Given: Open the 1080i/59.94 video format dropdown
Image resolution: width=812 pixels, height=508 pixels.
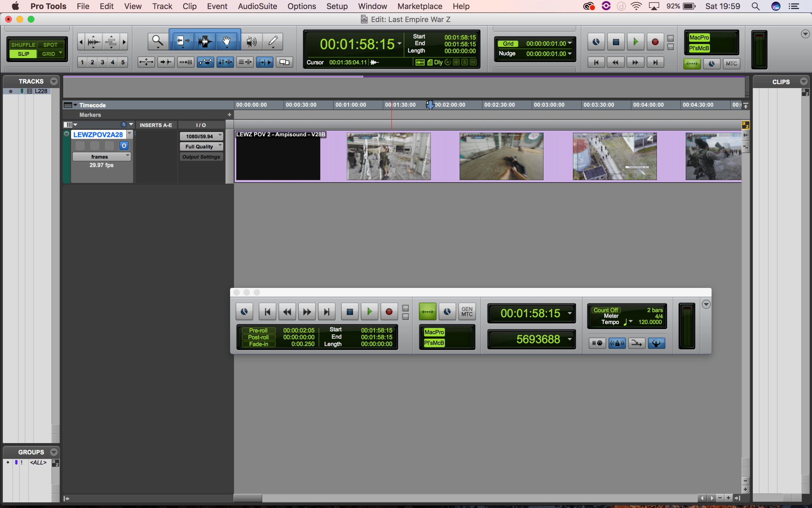Looking at the screenshot, I should [x=201, y=136].
